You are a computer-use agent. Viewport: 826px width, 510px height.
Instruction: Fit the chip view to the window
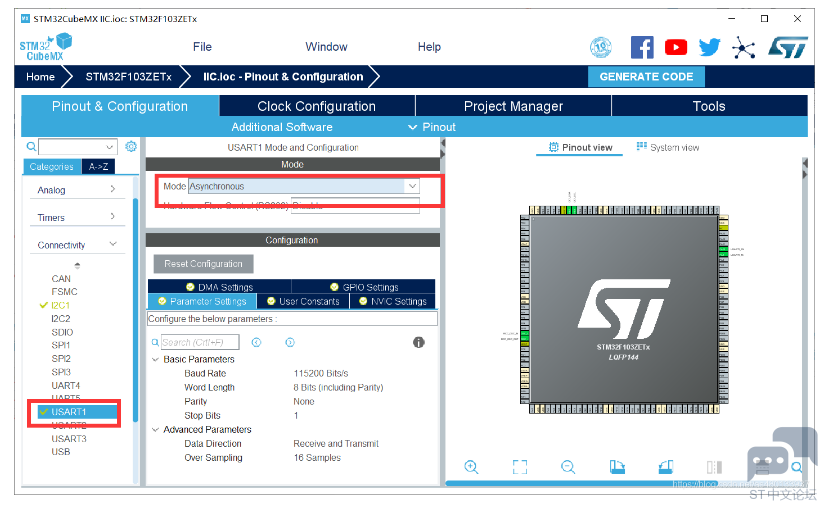click(519, 467)
